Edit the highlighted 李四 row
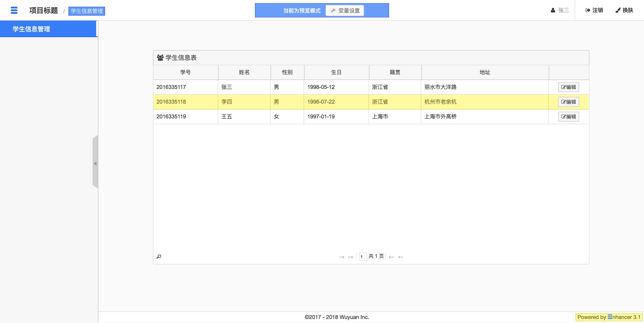 pyautogui.click(x=568, y=102)
